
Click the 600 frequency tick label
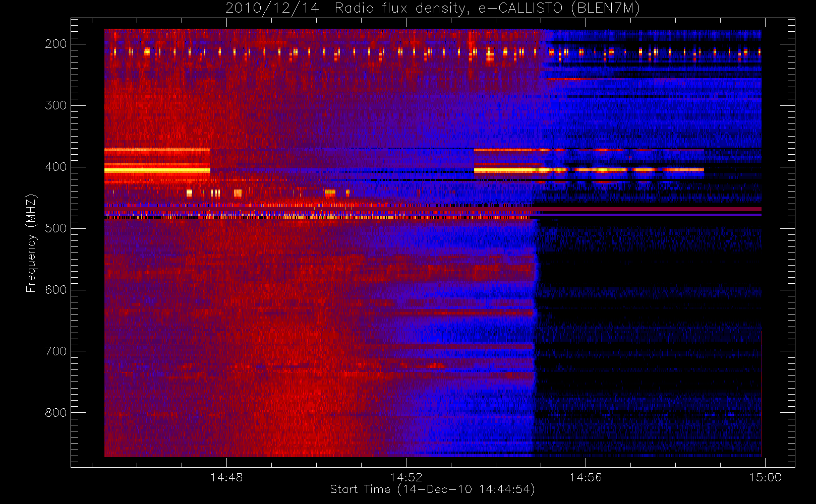56,290
